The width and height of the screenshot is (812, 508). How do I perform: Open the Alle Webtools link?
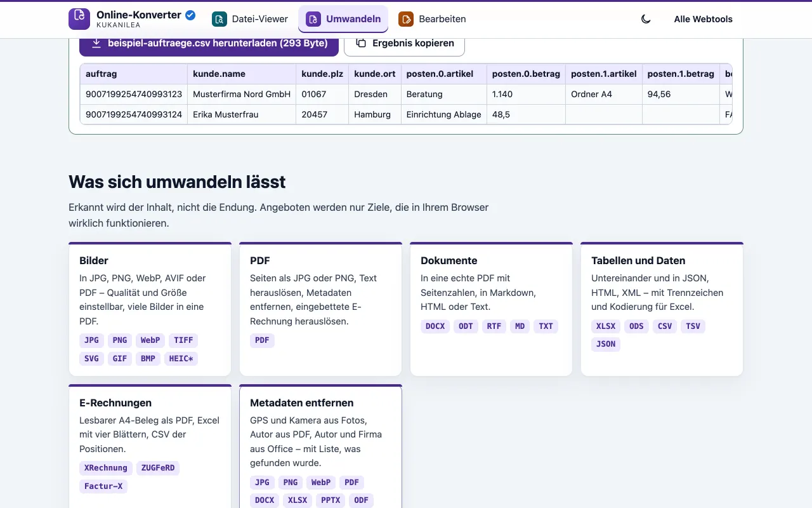tap(703, 19)
